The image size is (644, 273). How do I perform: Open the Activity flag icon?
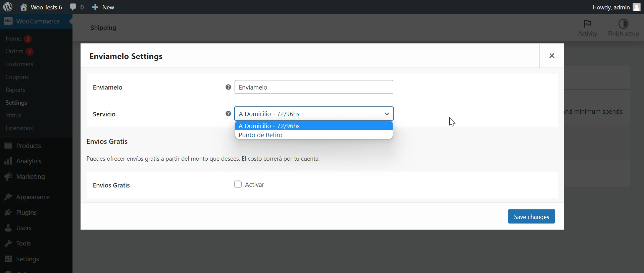pyautogui.click(x=588, y=23)
